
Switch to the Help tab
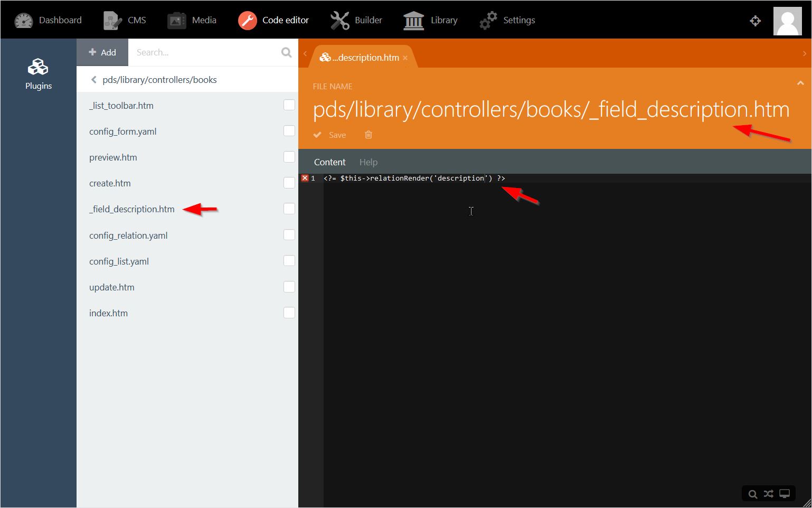pos(369,162)
